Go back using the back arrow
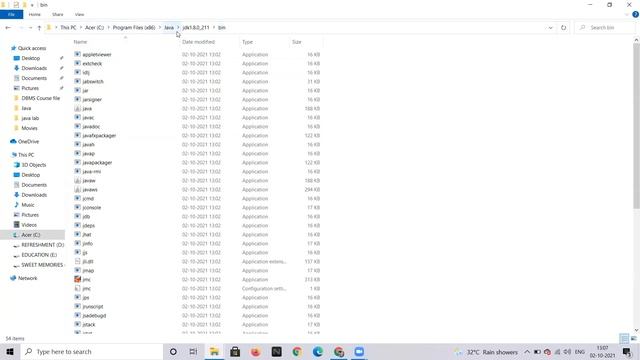Viewport: 640px width, 360px height. [x=8, y=27]
